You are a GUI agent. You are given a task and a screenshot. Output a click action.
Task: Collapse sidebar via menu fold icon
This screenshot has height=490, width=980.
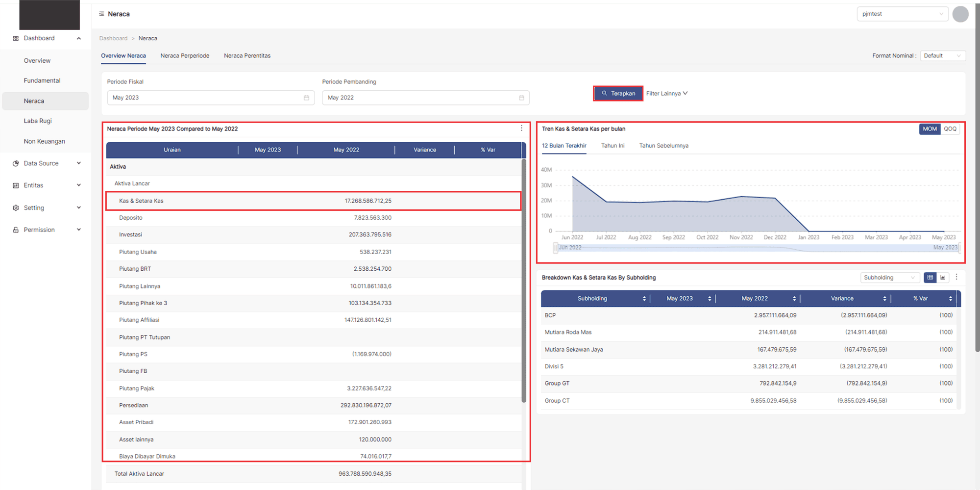click(x=101, y=14)
